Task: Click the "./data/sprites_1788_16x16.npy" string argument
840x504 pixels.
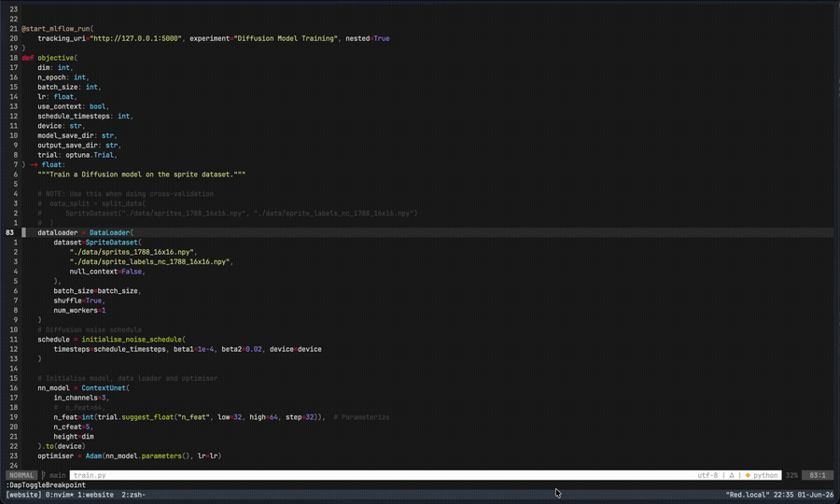Action: click(133, 252)
